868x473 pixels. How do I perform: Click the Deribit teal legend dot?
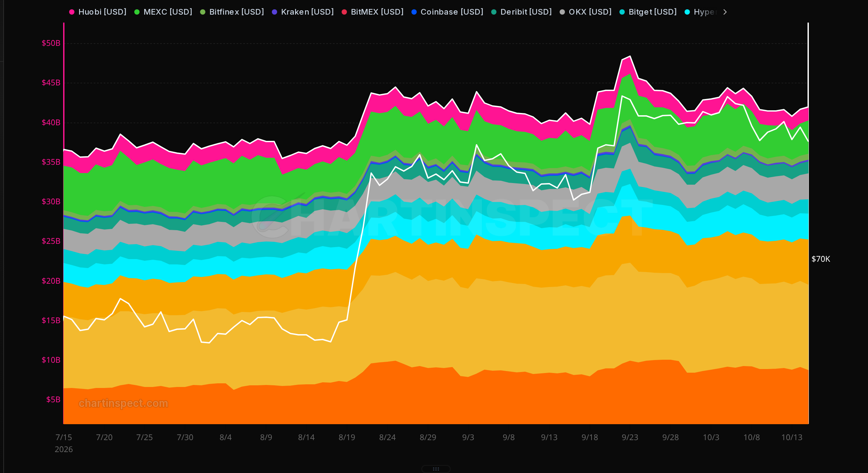click(494, 12)
